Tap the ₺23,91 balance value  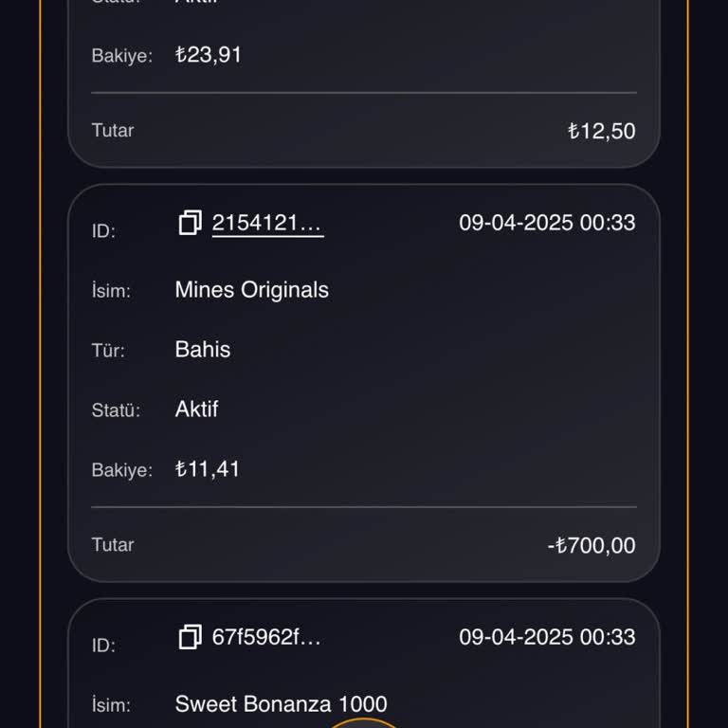209,55
